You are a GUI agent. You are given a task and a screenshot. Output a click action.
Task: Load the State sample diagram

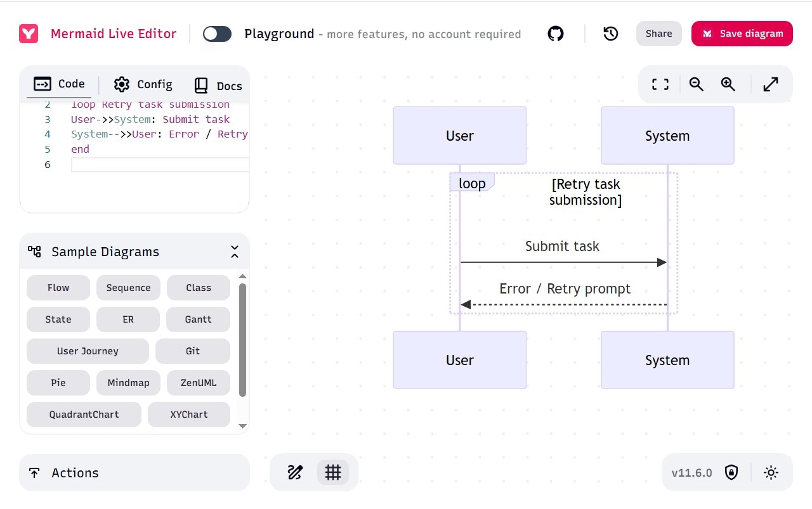click(x=58, y=319)
